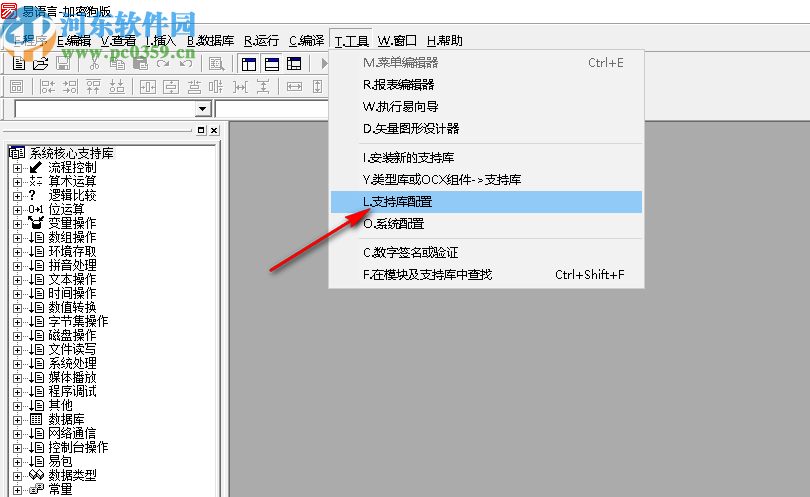Open the C.编译 menu
Viewport: 810px width, 497px height.
306,40
